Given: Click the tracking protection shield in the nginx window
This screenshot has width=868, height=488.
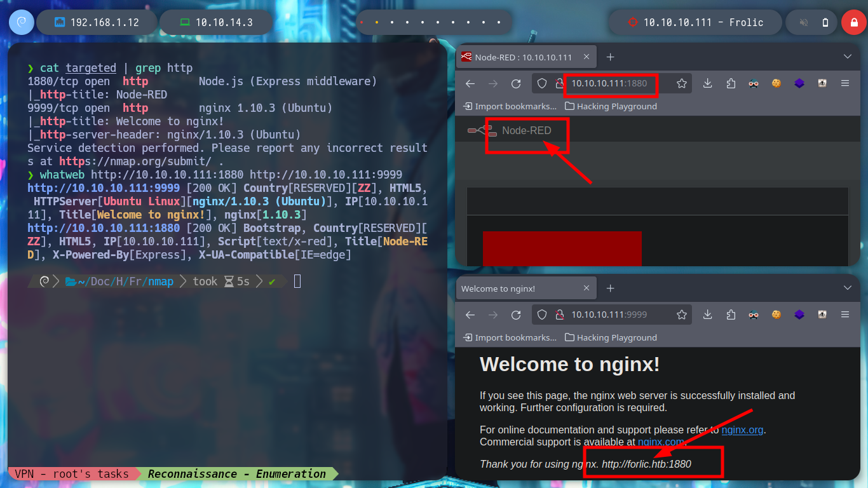Looking at the screenshot, I should click(x=542, y=315).
